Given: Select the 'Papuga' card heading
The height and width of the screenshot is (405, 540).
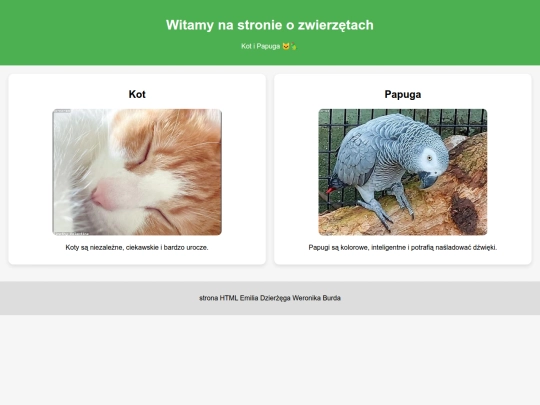Looking at the screenshot, I should (403, 94).
